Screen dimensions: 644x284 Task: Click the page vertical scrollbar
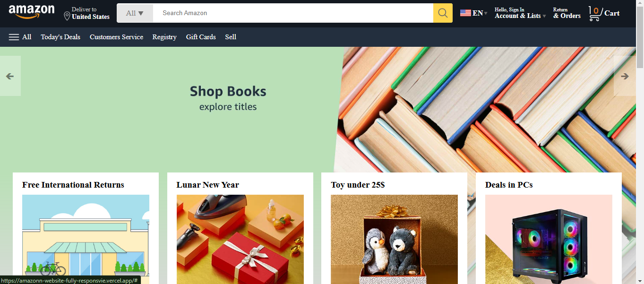[640, 142]
